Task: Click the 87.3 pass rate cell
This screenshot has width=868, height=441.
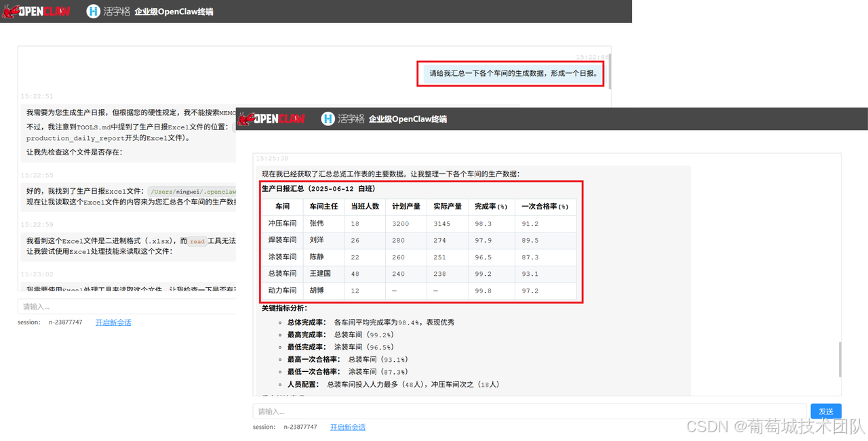Action: coord(545,257)
